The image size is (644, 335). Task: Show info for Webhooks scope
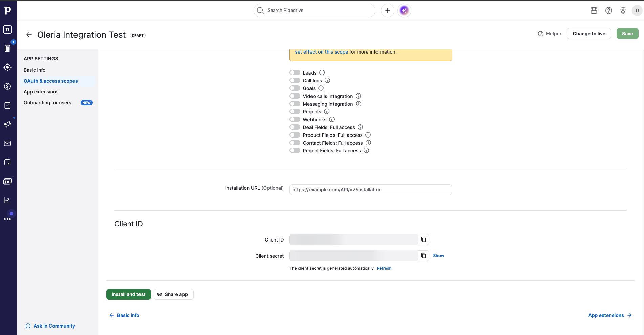point(332,119)
